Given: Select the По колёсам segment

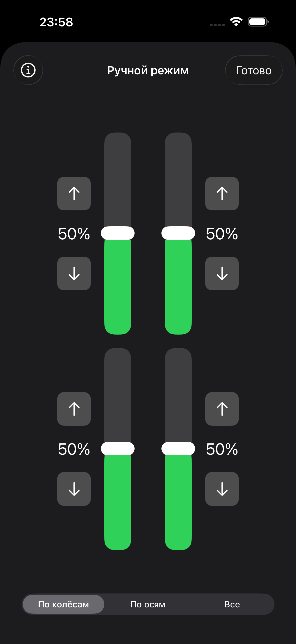Looking at the screenshot, I should 63,604.
